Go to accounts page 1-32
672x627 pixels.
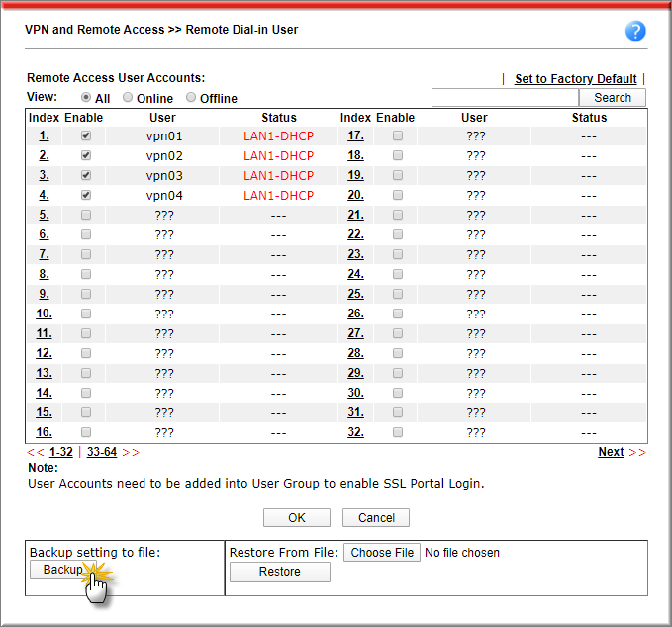coord(60,452)
